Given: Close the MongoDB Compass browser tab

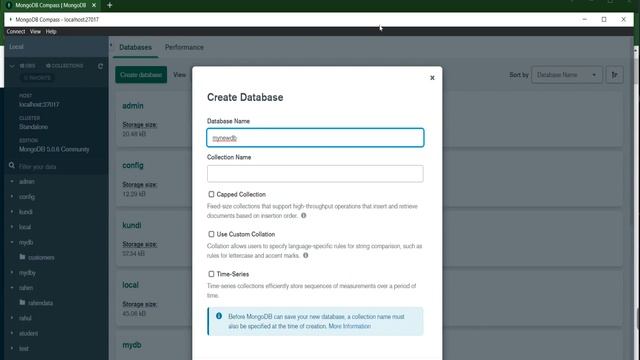Looking at the screenshot, I should tap(94, 5).
